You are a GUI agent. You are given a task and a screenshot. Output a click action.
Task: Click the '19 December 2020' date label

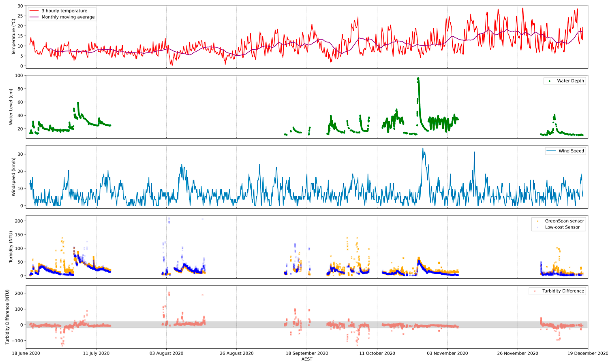click(x=587, y=353)
